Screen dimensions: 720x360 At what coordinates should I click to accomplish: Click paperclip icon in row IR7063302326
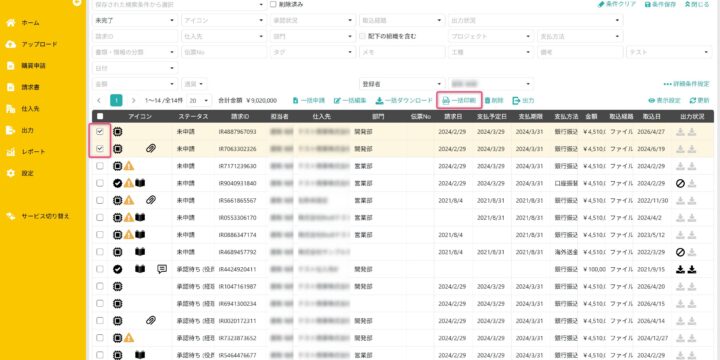[x=151, y=149]
